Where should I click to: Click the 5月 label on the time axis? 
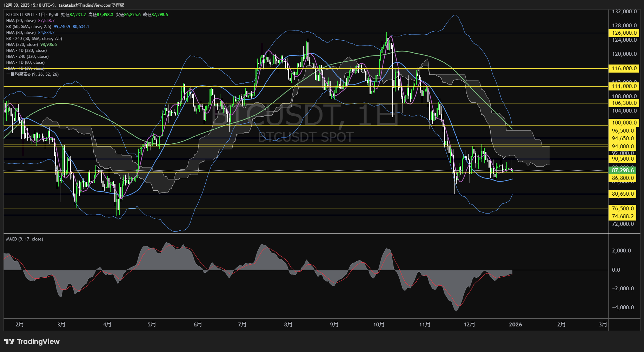coord(152,325)
